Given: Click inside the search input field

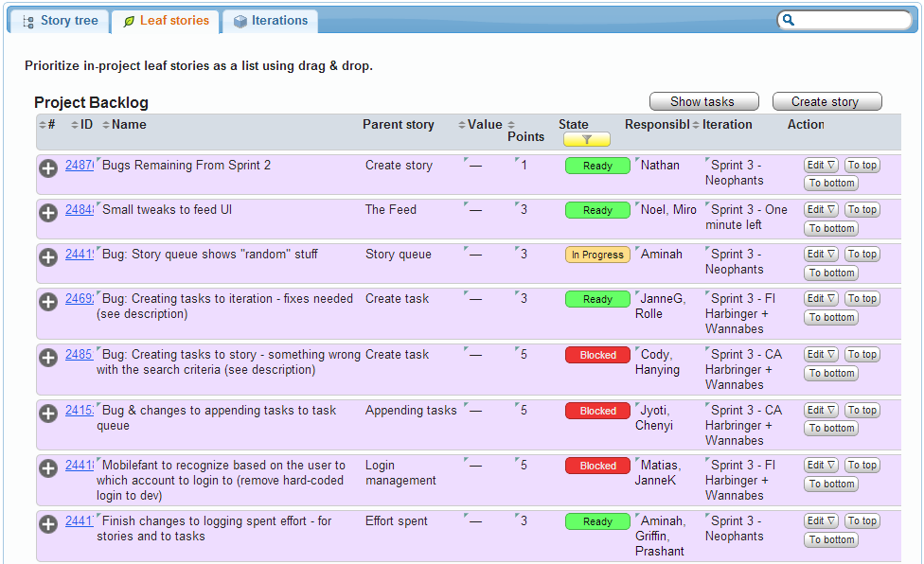Looking at the screenshot, I should click(x=852, y=20).
